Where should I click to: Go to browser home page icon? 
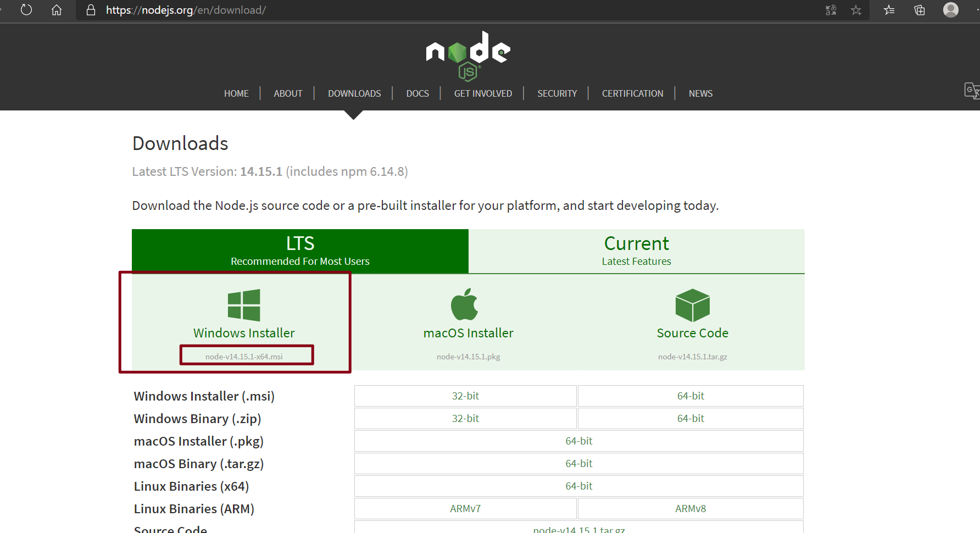[57, 10]
